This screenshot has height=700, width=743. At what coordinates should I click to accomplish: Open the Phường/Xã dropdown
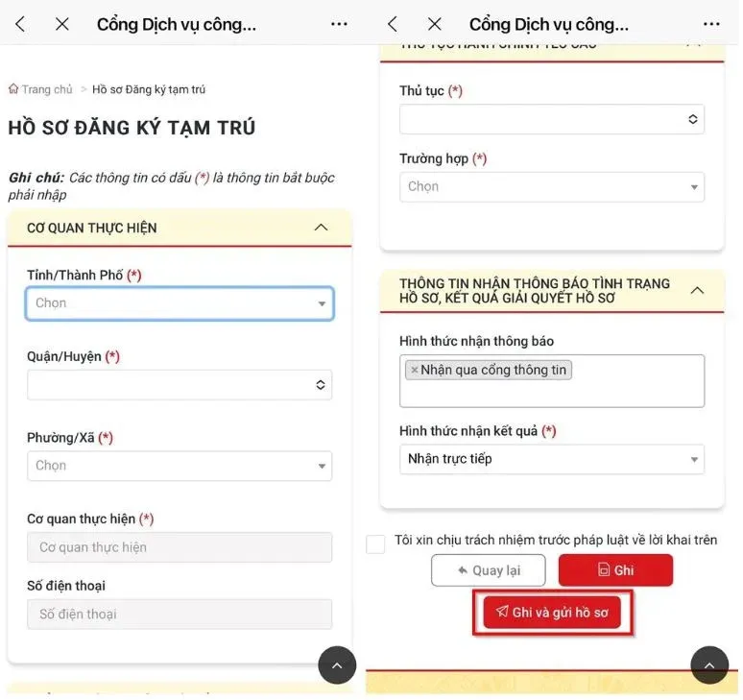pyautogui.click(x=180, y=466)
